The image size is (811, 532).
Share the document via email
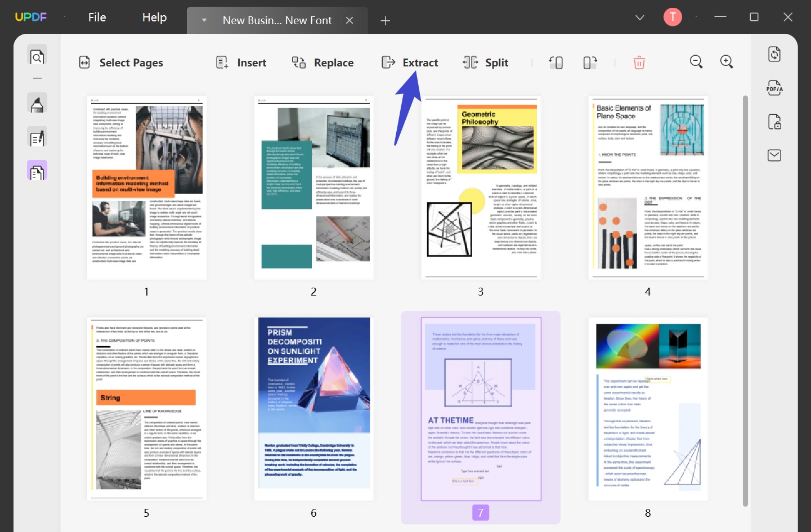774,155
